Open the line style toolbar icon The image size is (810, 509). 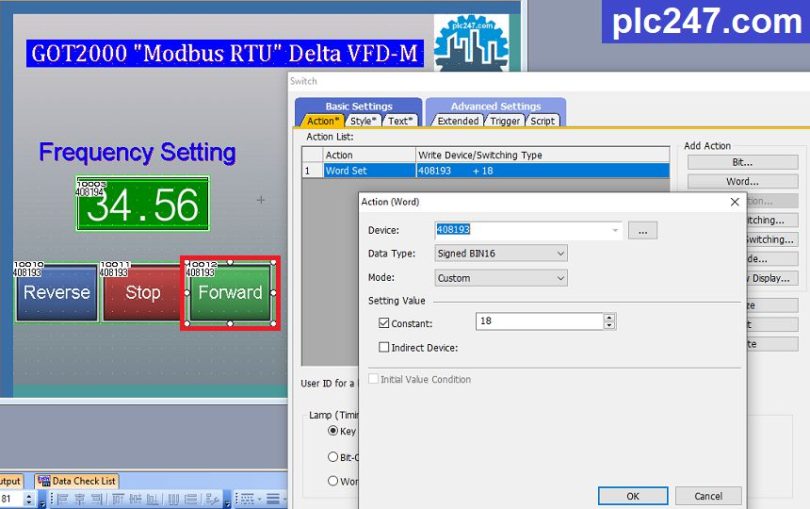[x=247, y=499]
